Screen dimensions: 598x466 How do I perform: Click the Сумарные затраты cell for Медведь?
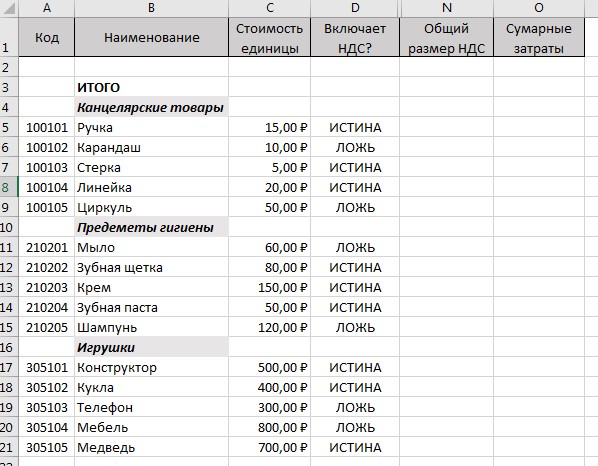[539, 447]
